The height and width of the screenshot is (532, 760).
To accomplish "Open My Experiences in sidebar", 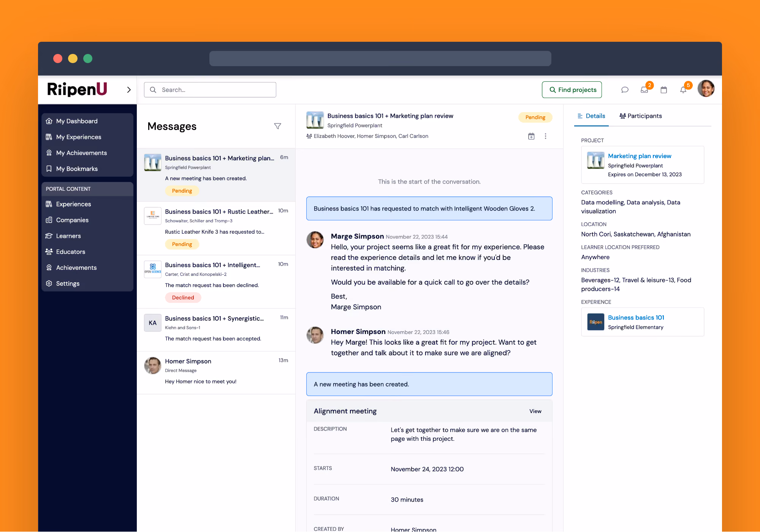I will coord(87,137).
